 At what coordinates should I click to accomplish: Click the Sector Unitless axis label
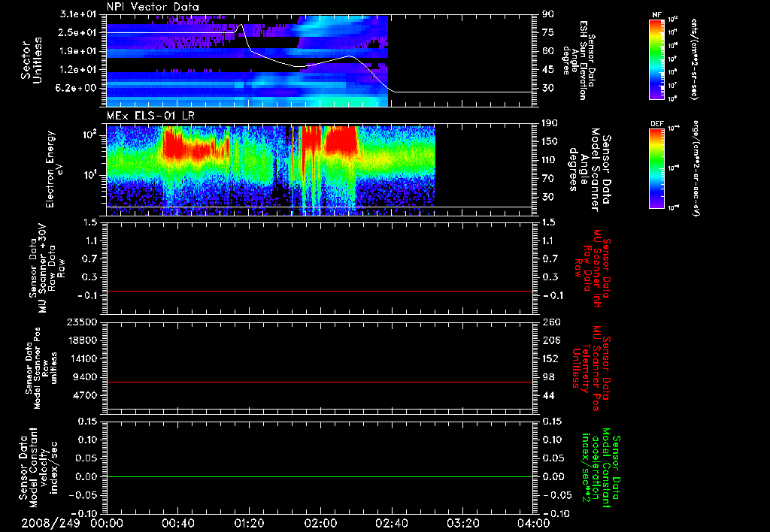click(x=32, y=60)
